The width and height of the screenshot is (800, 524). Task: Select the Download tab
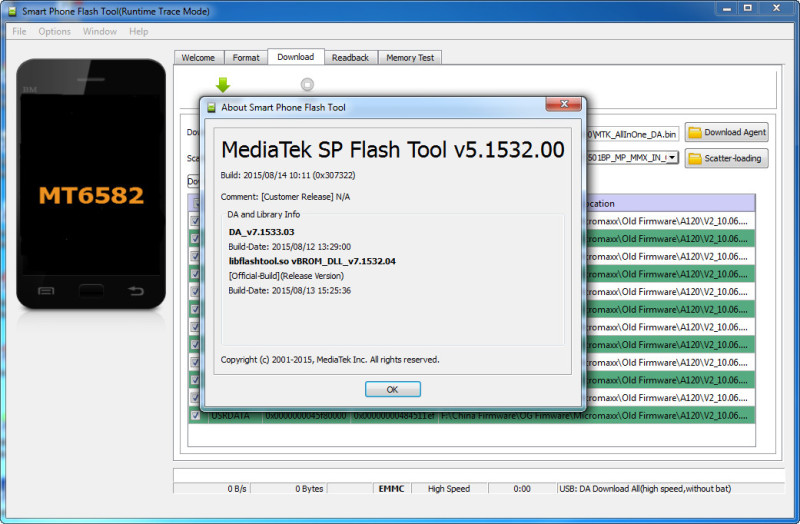point(296,57)
